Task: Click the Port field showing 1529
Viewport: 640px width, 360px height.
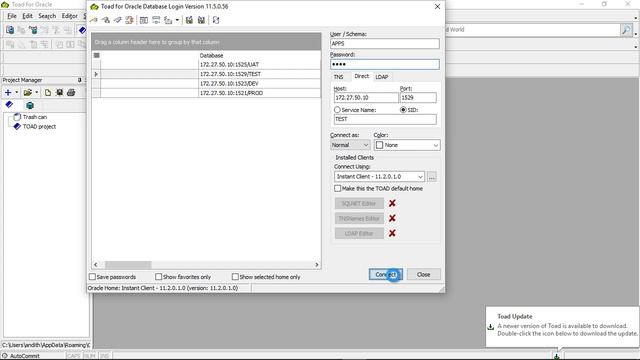Action: point(418,98)
